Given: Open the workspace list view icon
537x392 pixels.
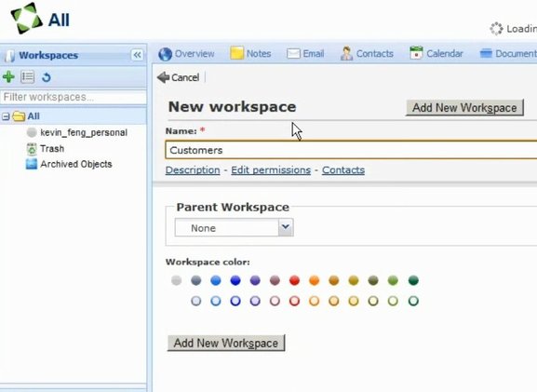Looking at the screenshot, I should [x=27, y=76].
